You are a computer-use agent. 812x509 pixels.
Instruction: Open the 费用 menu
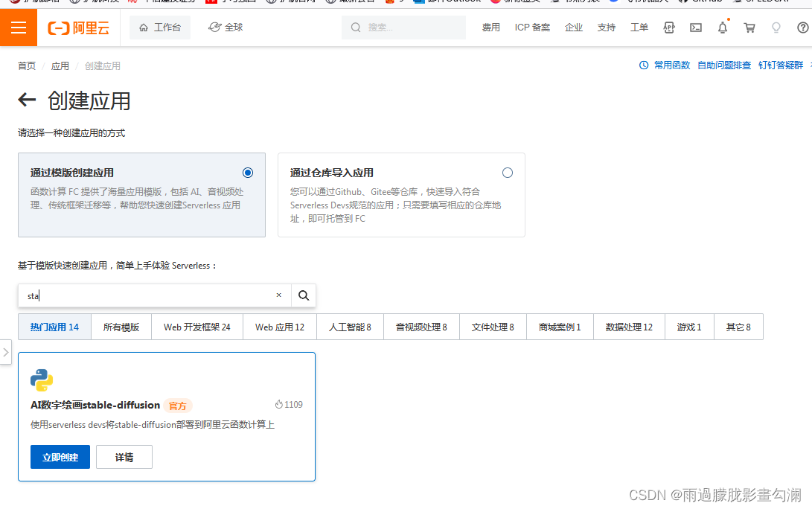tap(491, 28)
